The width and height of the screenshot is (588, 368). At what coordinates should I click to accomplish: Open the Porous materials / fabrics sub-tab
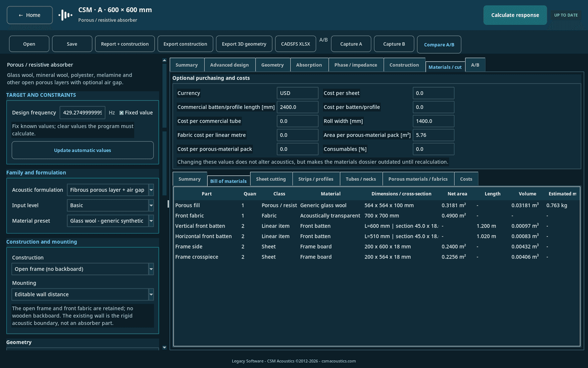click(418, 179)
